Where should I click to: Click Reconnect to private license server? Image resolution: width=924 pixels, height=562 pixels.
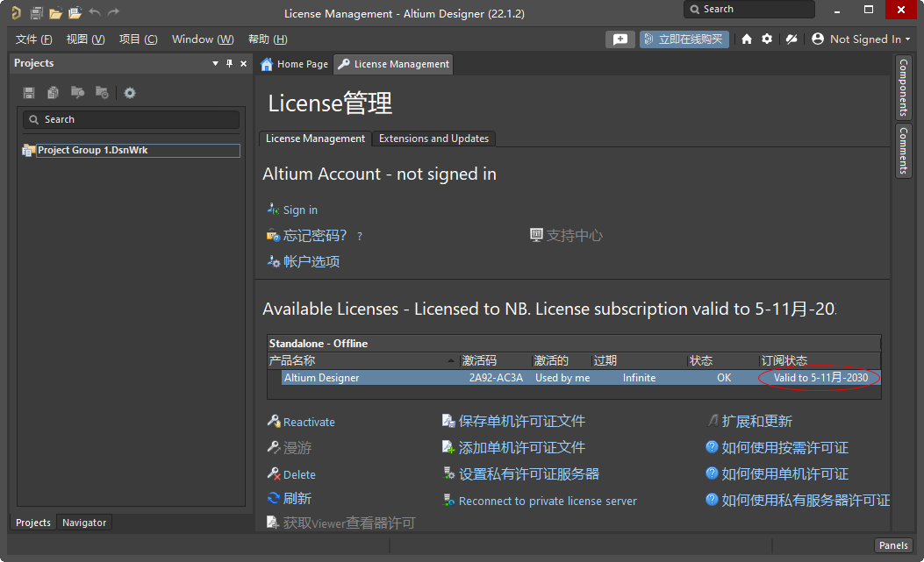548,501
